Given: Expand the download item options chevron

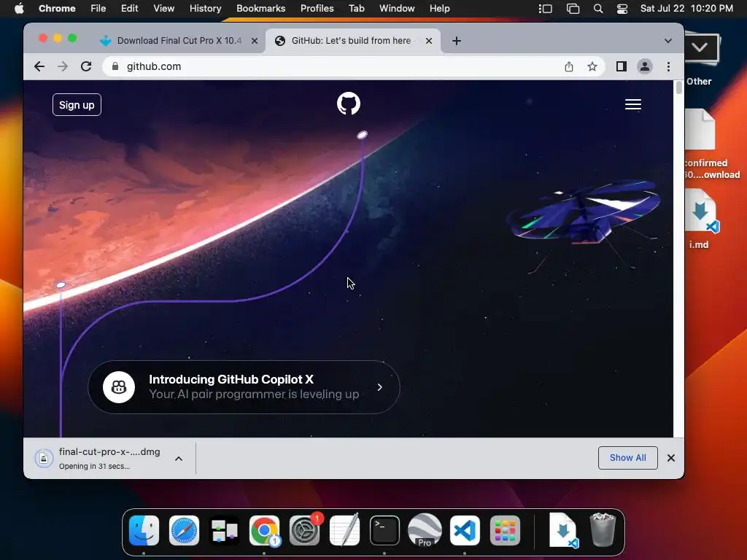Looking at the screenshot, I should tap(179, 459).
